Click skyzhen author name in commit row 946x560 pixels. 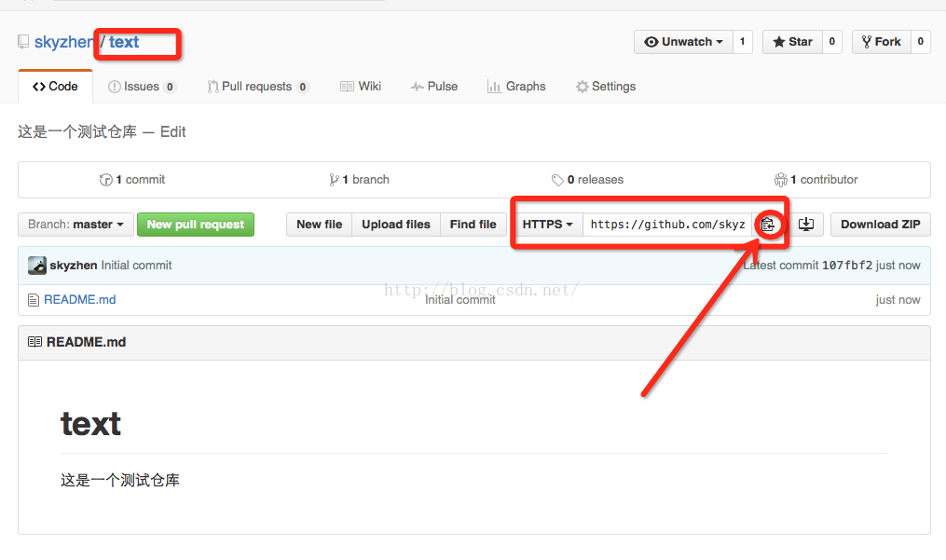pyautogui.click(x=74, y=266)
